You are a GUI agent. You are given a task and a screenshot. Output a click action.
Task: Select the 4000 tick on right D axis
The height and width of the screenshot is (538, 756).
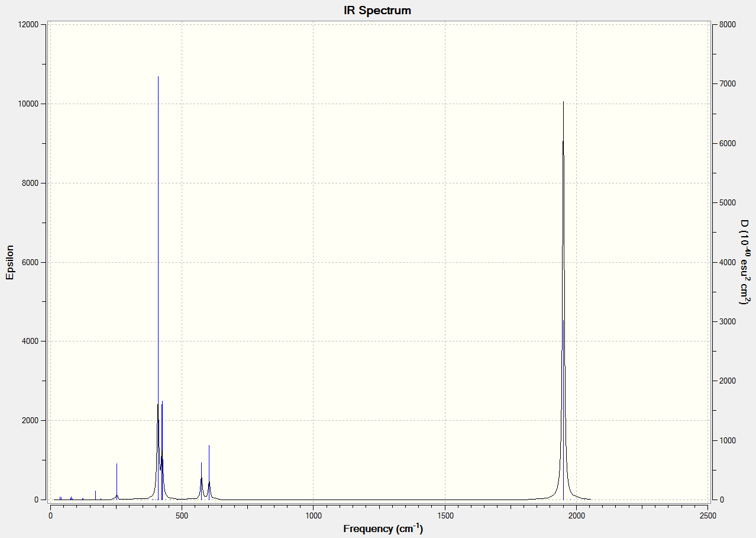[728, 262]
